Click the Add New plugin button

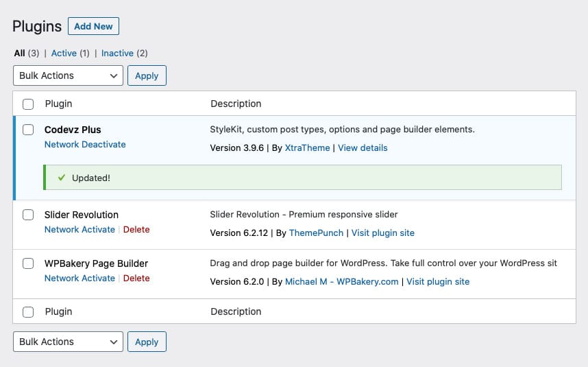pyautogui.click(x=93, y=26)
